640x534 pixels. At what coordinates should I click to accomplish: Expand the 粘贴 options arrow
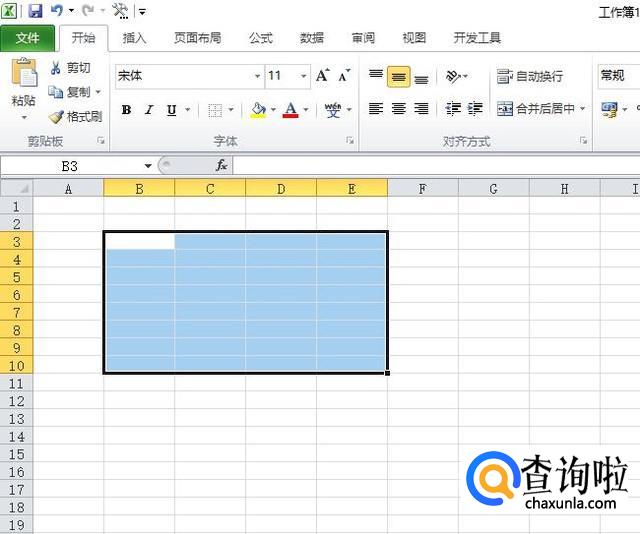[24, 118]
